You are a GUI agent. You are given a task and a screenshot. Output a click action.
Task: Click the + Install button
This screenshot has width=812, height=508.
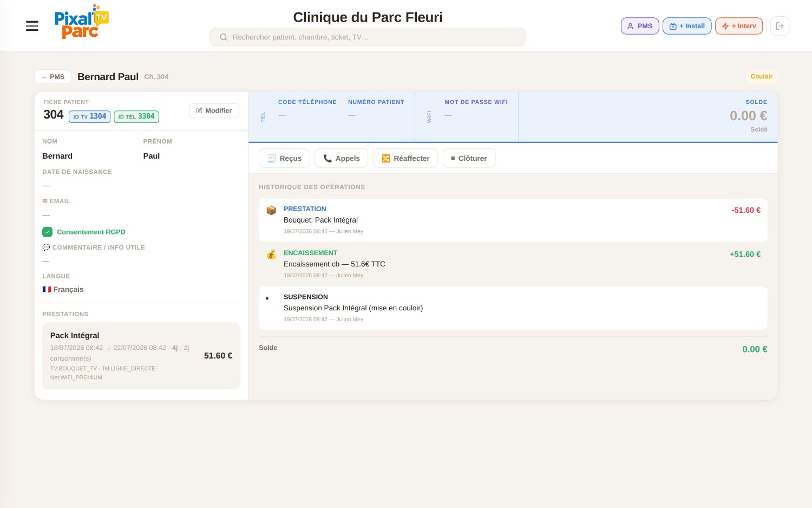tap(687, 26)
